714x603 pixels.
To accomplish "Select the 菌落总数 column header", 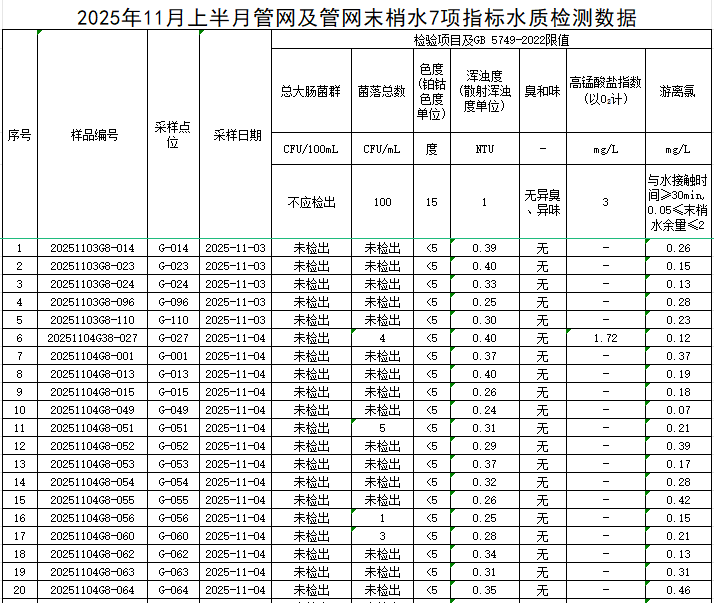I will (382, 91).
